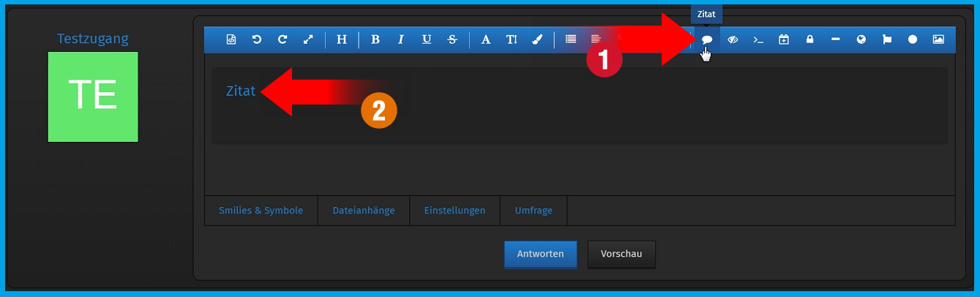Click the lock icon in toolbar
This screenshot has width=980, height=297.
pos(809,40)
